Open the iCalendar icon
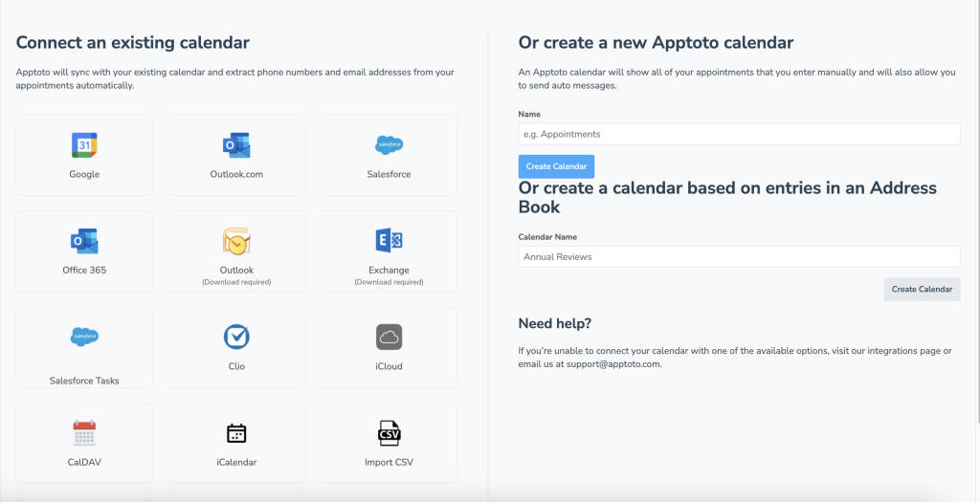 click(x=236, y=433)
